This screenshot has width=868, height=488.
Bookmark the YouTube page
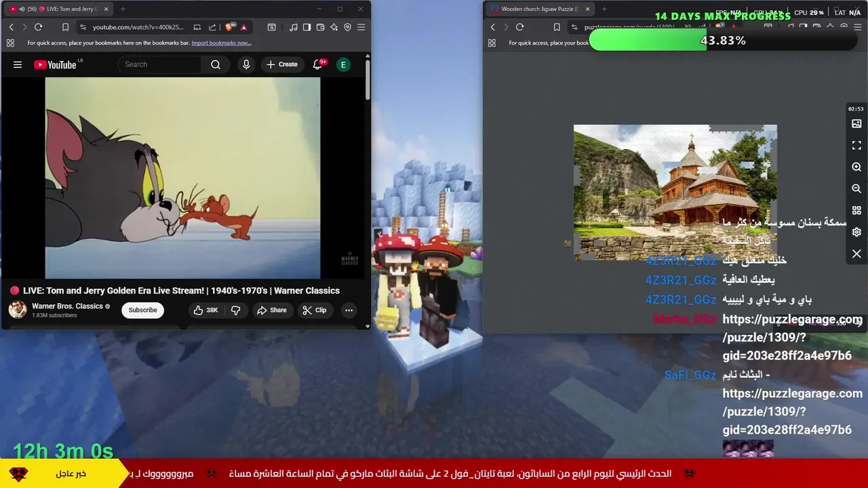tap(65, 27)
